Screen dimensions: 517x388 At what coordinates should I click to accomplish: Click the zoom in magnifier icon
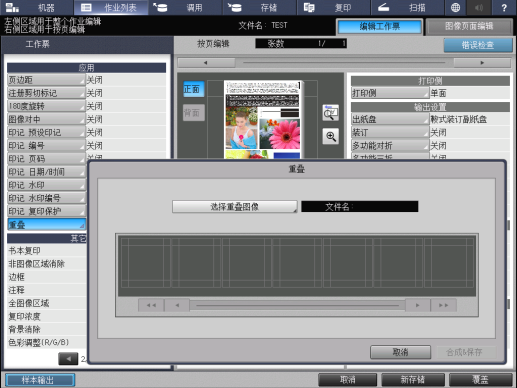click(331, 136)
